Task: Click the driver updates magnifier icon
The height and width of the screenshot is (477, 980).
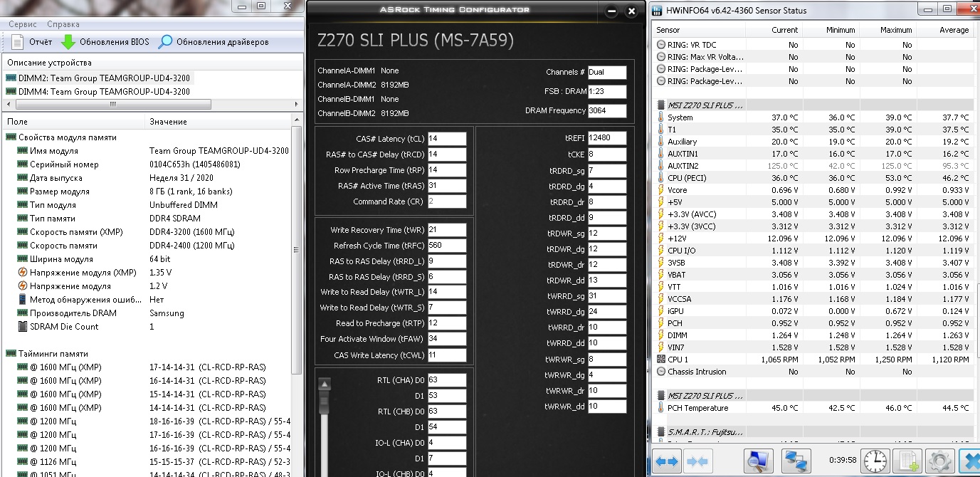Action: (x=165, y=42)
